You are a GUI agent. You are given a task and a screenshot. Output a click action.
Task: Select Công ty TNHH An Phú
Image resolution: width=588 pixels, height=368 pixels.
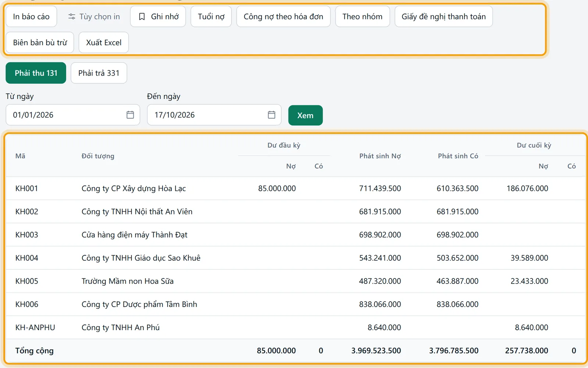121,327
